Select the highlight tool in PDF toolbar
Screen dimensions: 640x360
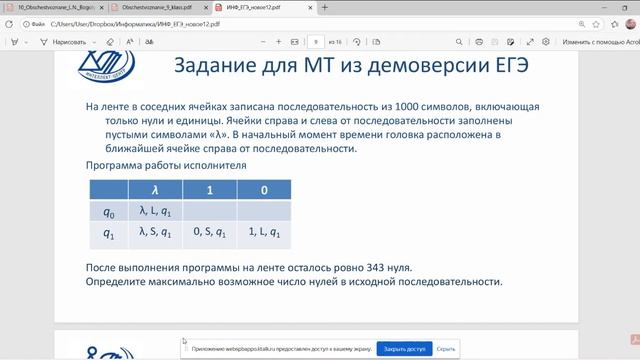[15, 42]
